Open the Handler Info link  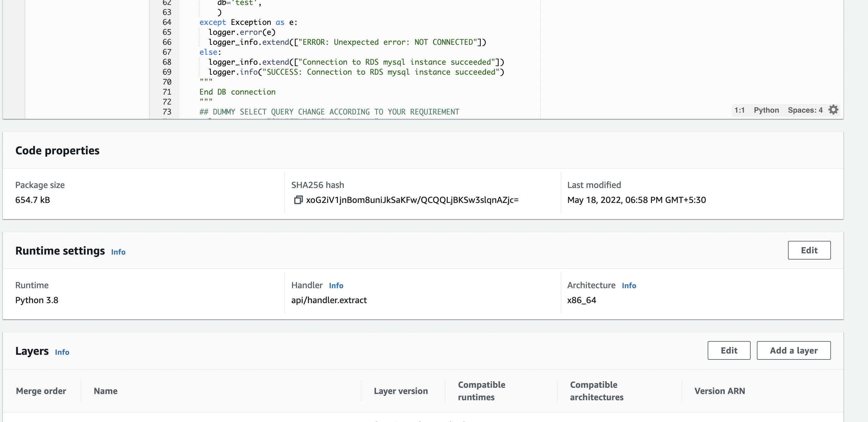tap(336, 286)
